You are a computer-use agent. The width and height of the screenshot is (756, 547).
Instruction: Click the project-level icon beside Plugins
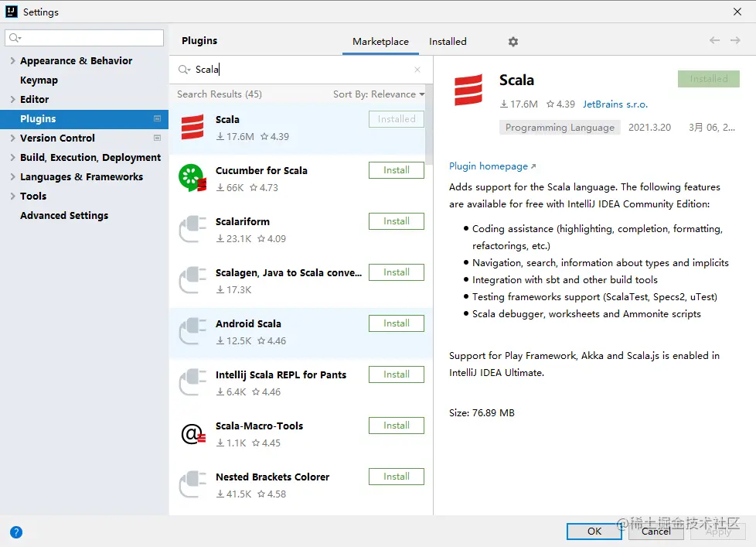click(x=157, y=118)
